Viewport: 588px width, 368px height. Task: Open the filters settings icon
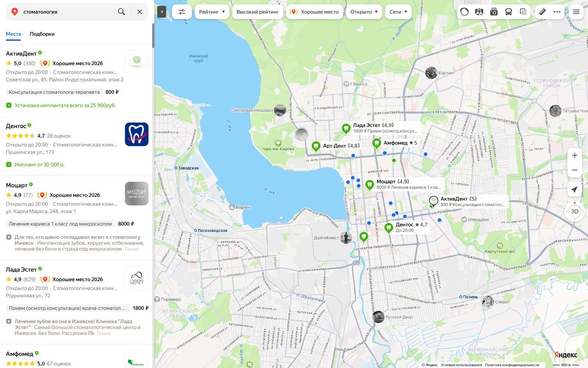(182, 12)
